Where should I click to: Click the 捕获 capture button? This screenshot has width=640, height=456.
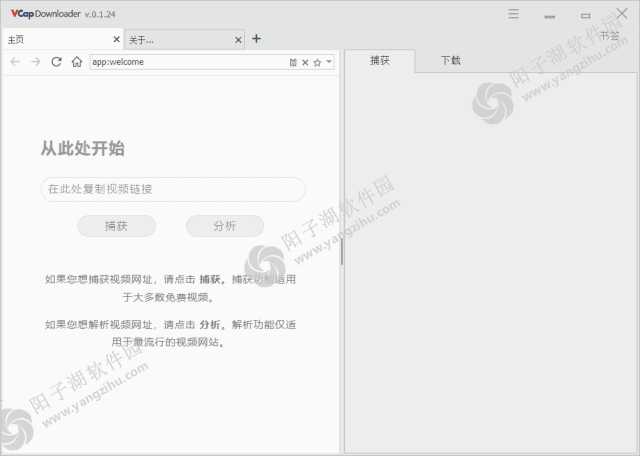117,226
